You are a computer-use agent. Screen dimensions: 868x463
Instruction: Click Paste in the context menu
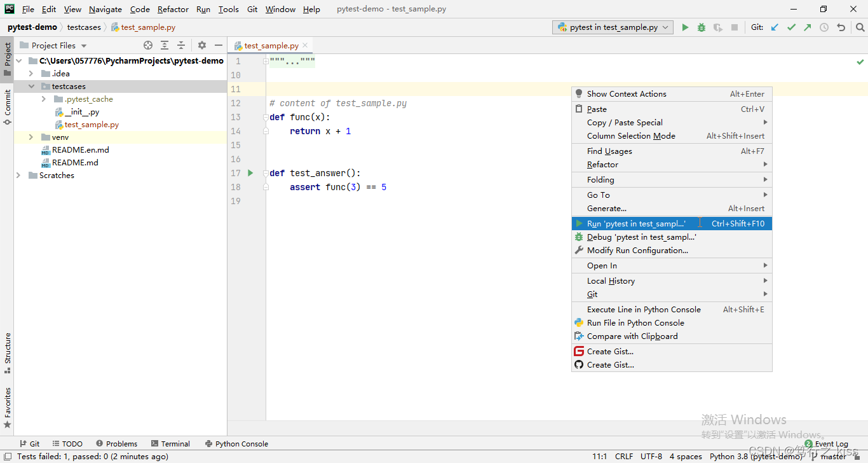pyautogui.click(x=672, y=109)
